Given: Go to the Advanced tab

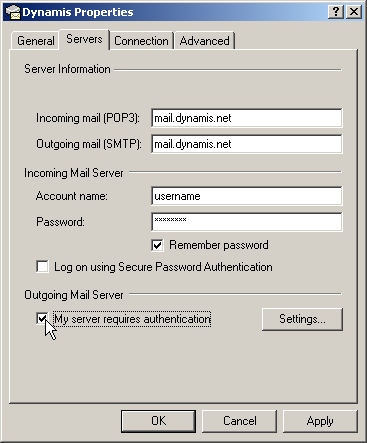Looking at the screenshot, I should click(x=205, y=41).
